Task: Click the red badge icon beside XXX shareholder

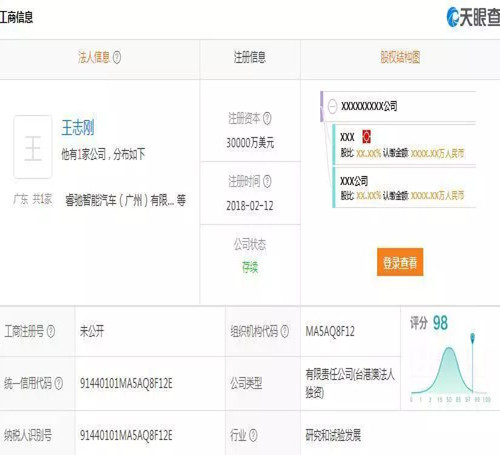Action: tap(366, 137)
